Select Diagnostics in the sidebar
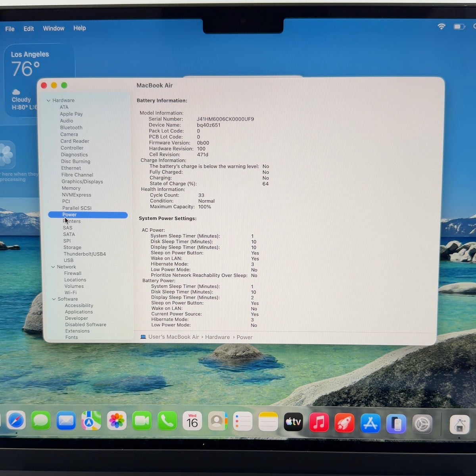 click(x=75, y=155)
